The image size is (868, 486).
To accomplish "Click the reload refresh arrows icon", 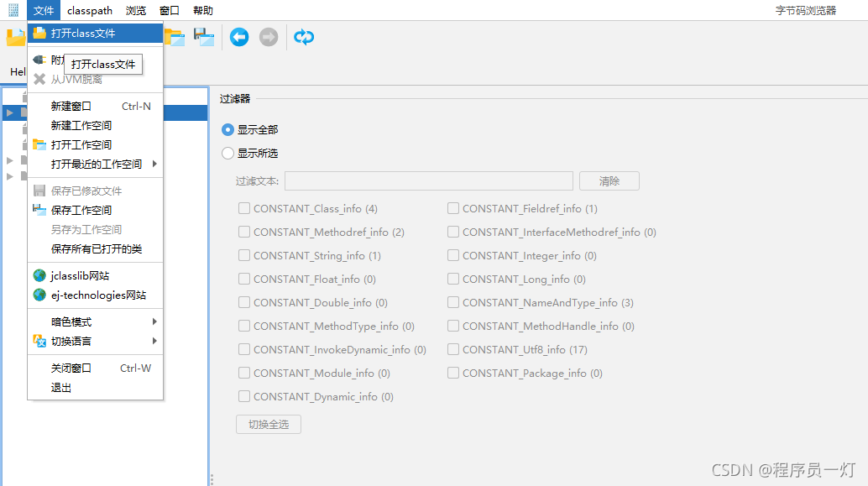I will [x=304, y=37].
